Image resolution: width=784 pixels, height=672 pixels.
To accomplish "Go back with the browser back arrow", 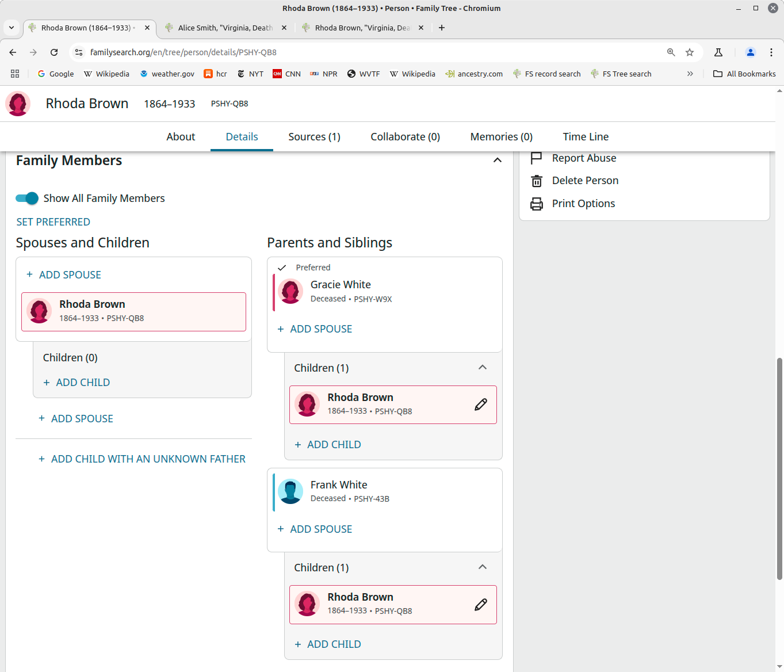I will point(13,52).
